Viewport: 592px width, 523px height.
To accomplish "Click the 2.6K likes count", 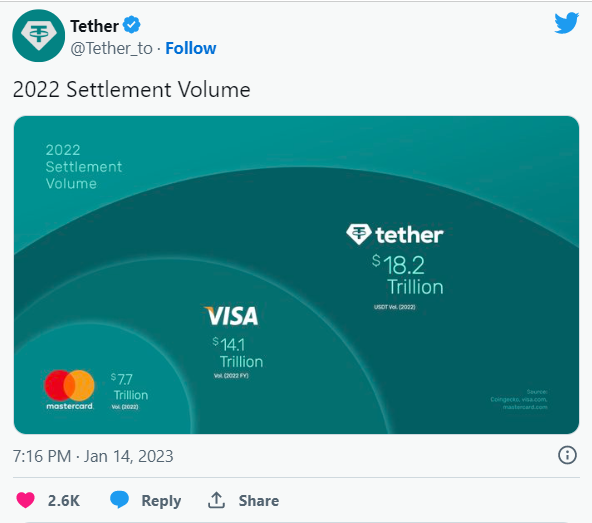I will (63, 501).
